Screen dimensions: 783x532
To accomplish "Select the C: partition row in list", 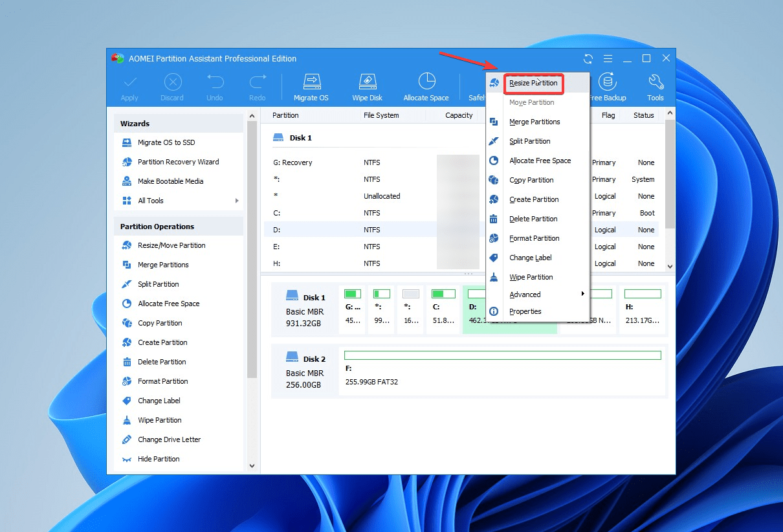I will coord(463,213).
